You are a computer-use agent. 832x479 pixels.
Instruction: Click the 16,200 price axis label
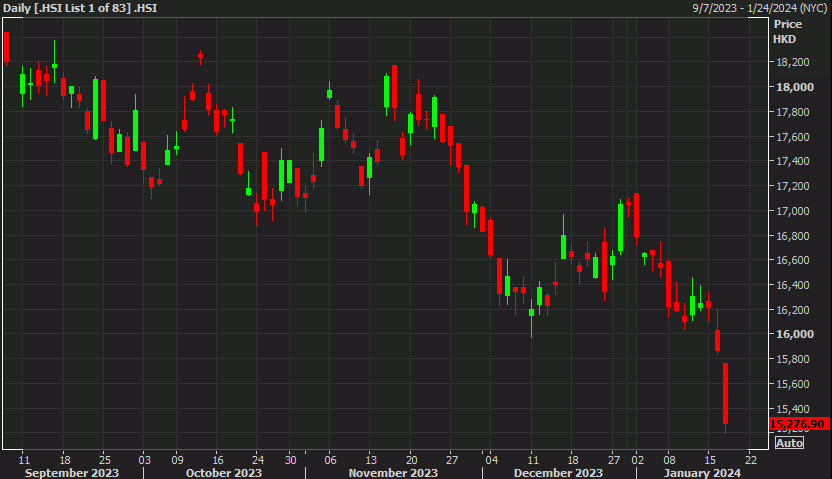pos(792,310)
